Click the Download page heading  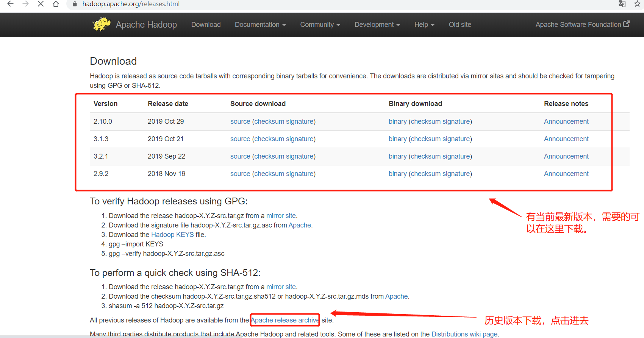click(113, 61)
